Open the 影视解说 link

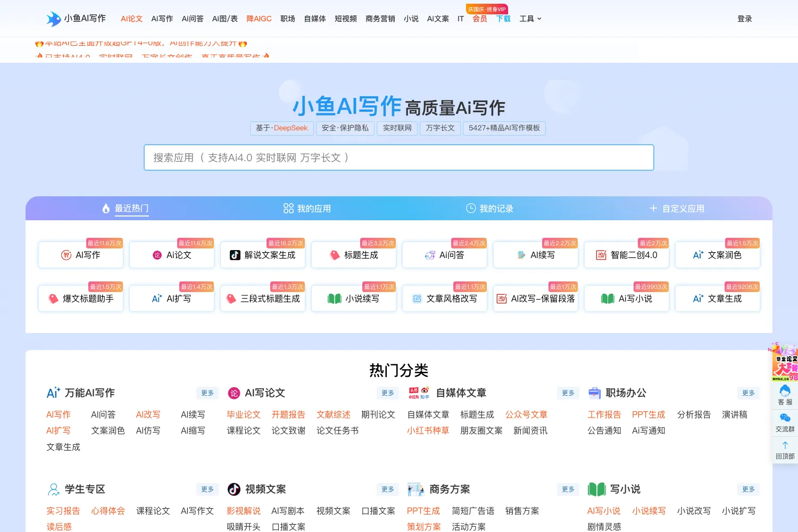[244, 511]
